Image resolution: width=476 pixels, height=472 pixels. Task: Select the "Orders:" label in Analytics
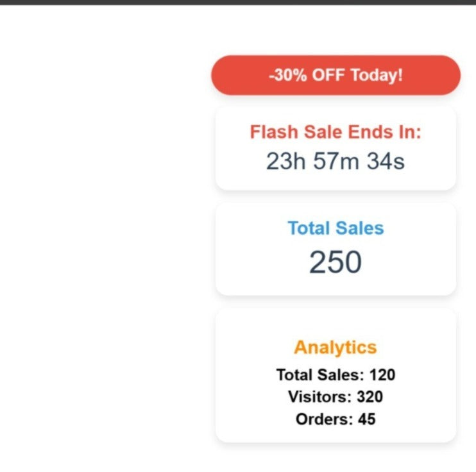[324, 419]
